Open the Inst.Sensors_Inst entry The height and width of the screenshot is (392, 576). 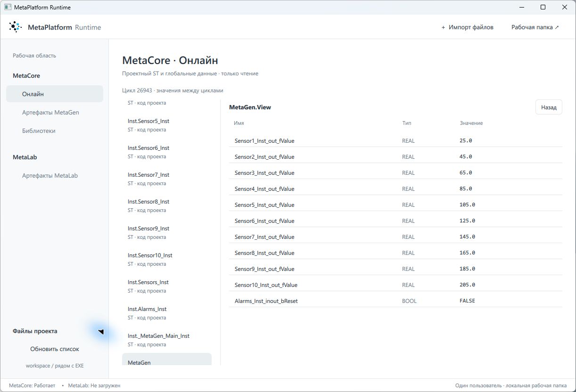(167, 286)
